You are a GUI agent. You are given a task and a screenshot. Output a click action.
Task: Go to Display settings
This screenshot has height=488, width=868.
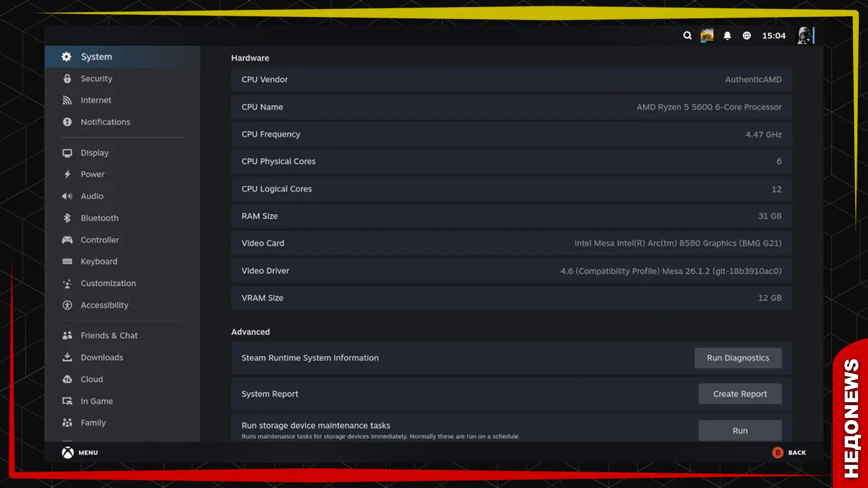point(122,153)
